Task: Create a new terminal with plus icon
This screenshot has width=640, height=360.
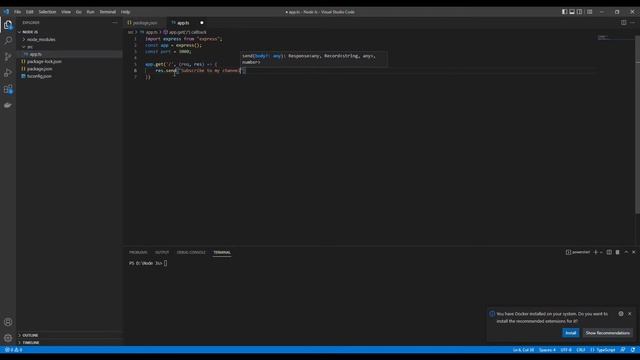Action: pos(596,252)
